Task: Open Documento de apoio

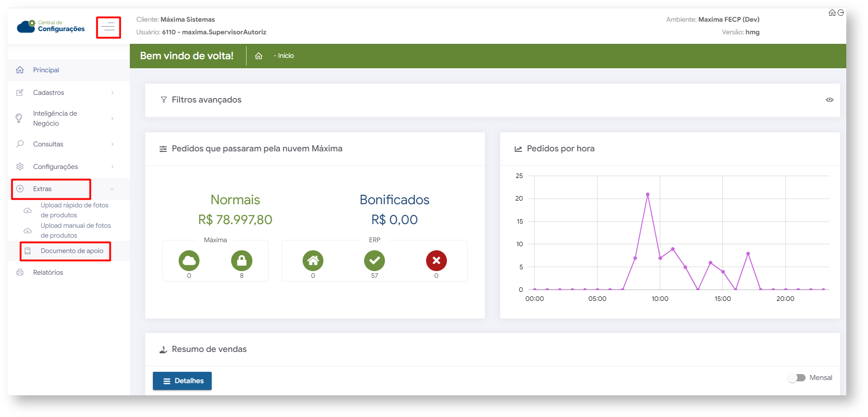Action: [x=71, y=251]
